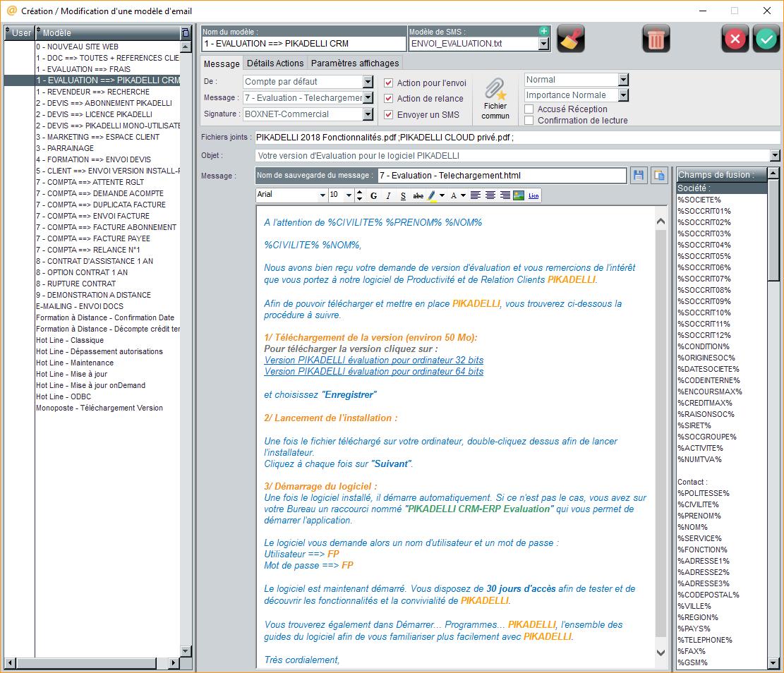Click the red trash delete icon
This screenshot has height=673, width=784.
[656, 39]
